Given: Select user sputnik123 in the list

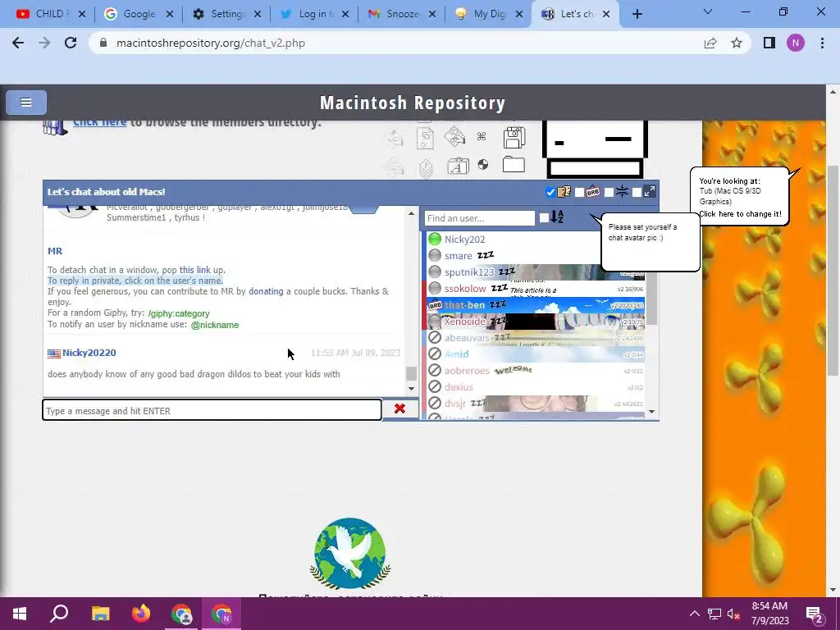Looking at the screenshot, I should point(468,272).
